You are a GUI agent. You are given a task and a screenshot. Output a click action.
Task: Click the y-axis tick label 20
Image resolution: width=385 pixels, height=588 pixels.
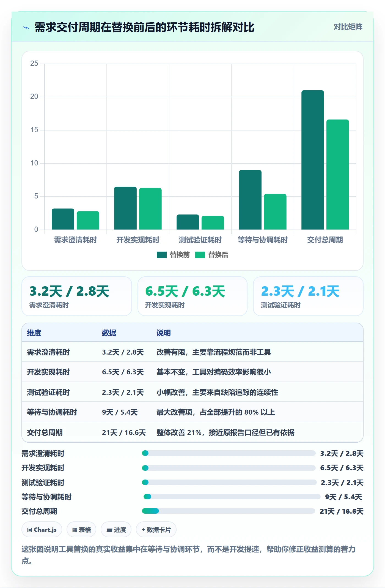(34, 97)
